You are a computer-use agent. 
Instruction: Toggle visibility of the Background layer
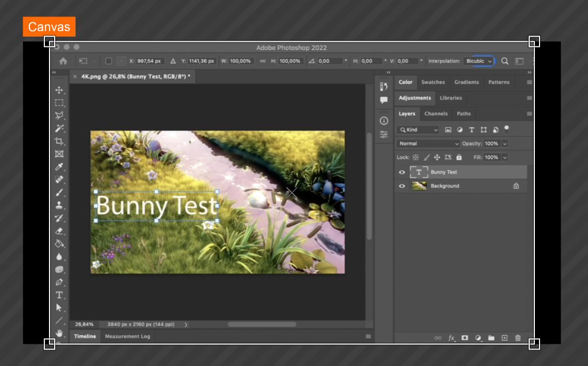[x=402, y=186]
